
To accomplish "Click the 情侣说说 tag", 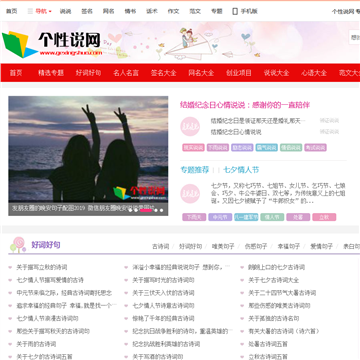I will point(291,148).
